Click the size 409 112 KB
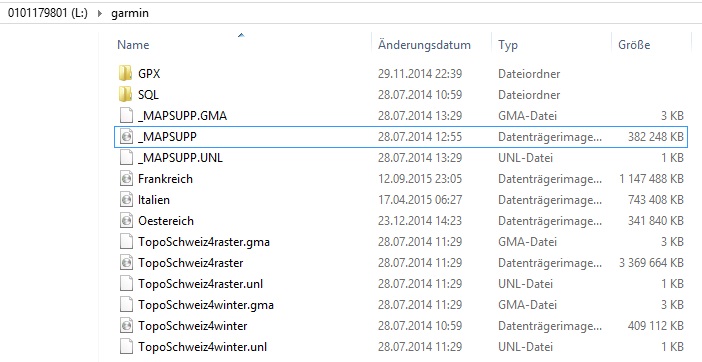The image size is (702, 362). (656, 326)
